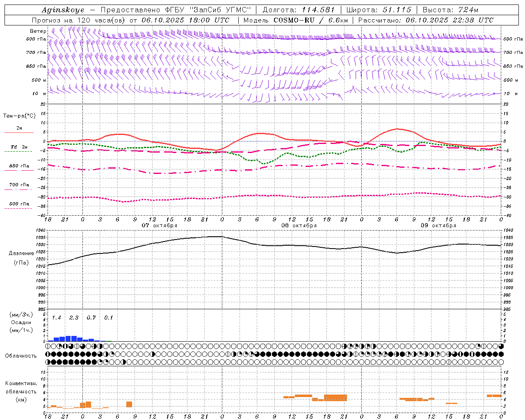This screenshot has width=525, height=420.
Task: Click the 2.3 three-hour precipitation value
Action: coord(74,317)
